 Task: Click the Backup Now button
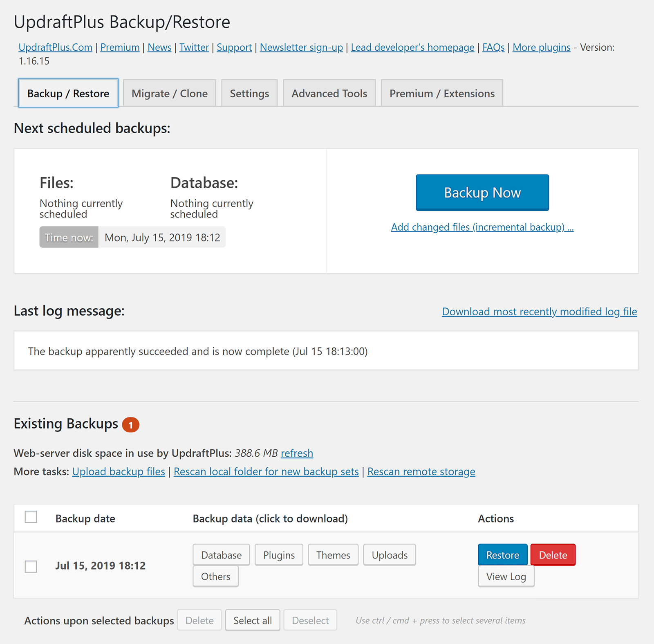point(482,193)
